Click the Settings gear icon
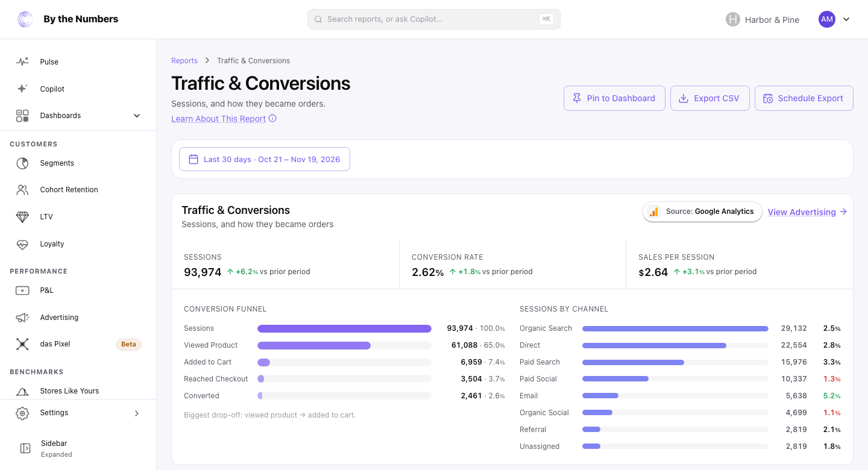The height and width of the screenshot is (470, 868). (x=22, y=413)
